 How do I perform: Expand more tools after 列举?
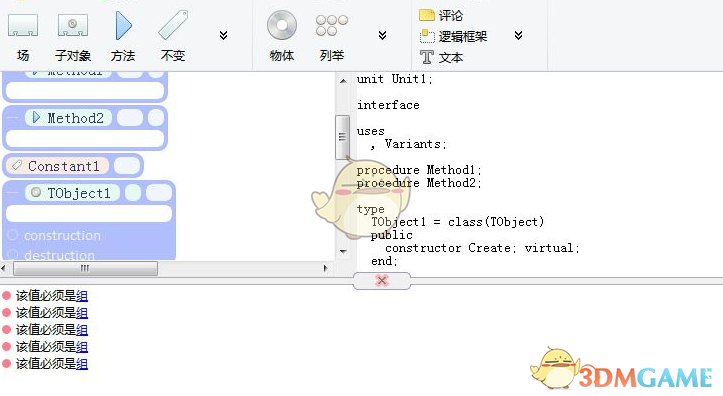pyautogui.click(x=382, y=35)
